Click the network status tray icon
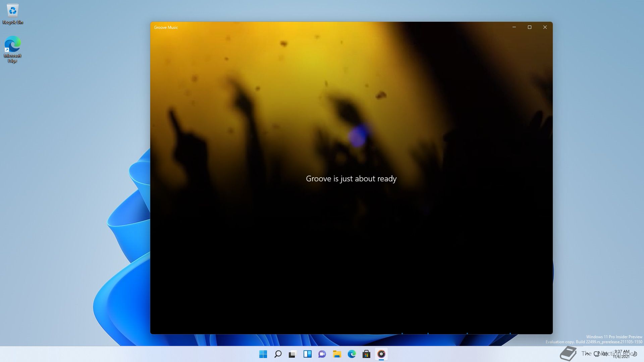 click(x=597, y=354)
